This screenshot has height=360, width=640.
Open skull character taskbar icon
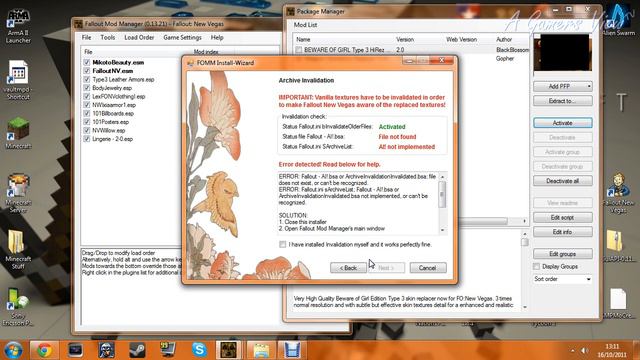pos(107,350)
